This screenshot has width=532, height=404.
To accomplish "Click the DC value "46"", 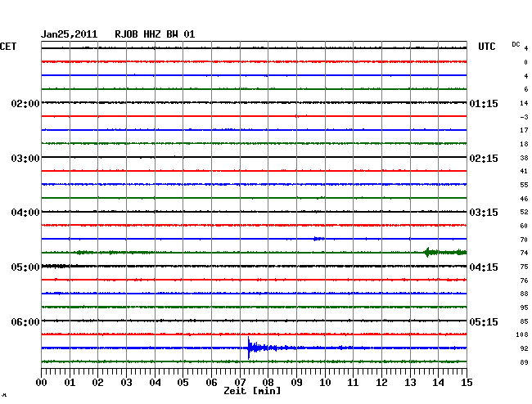I will (x=524, y=199).
